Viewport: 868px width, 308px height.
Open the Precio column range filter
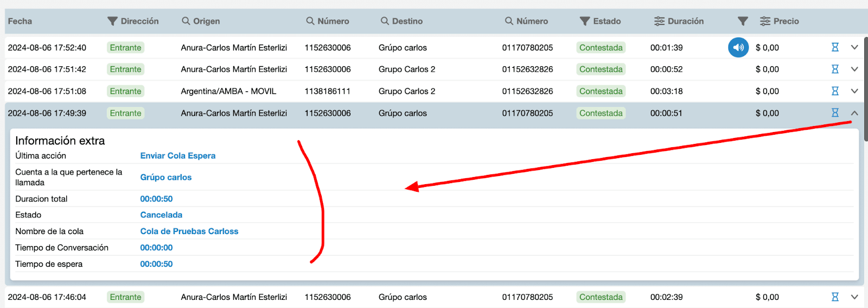(x=765, y=21)
